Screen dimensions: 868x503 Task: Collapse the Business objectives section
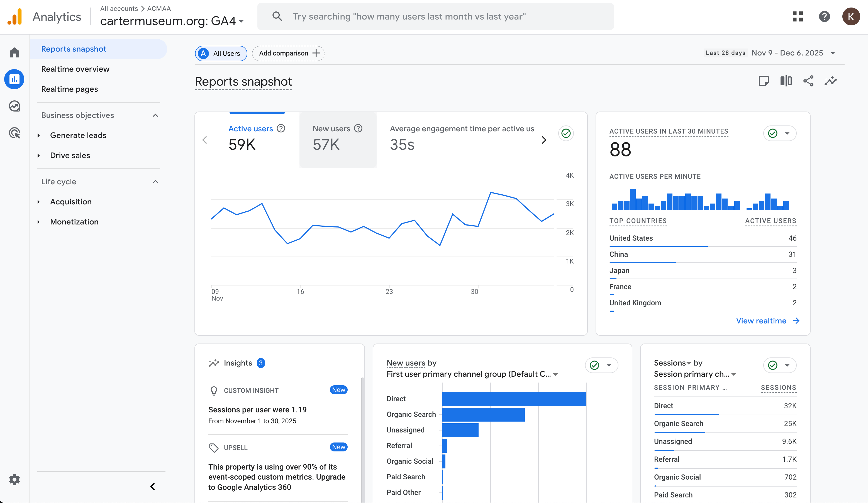tap(155, 115)
